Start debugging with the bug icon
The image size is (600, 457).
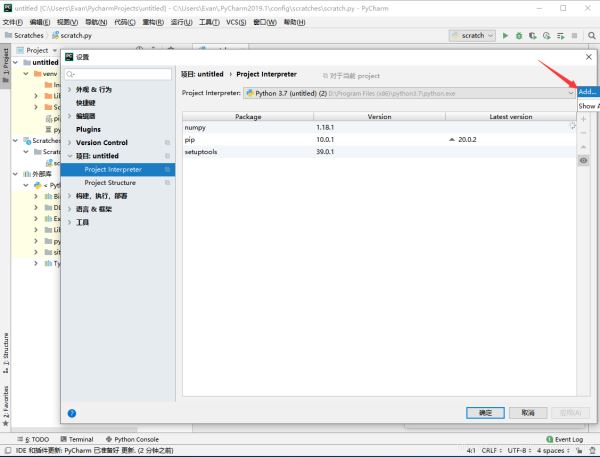519,36
